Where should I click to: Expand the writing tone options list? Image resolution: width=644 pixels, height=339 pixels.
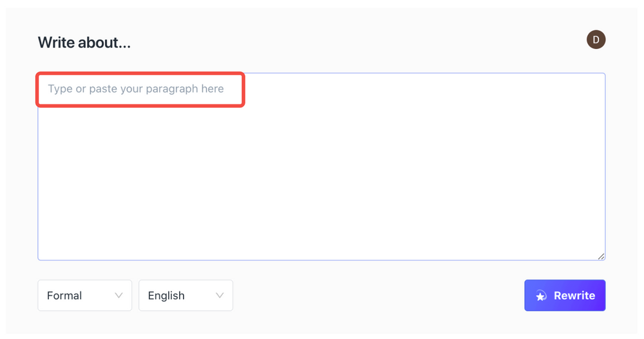[84, 295]
